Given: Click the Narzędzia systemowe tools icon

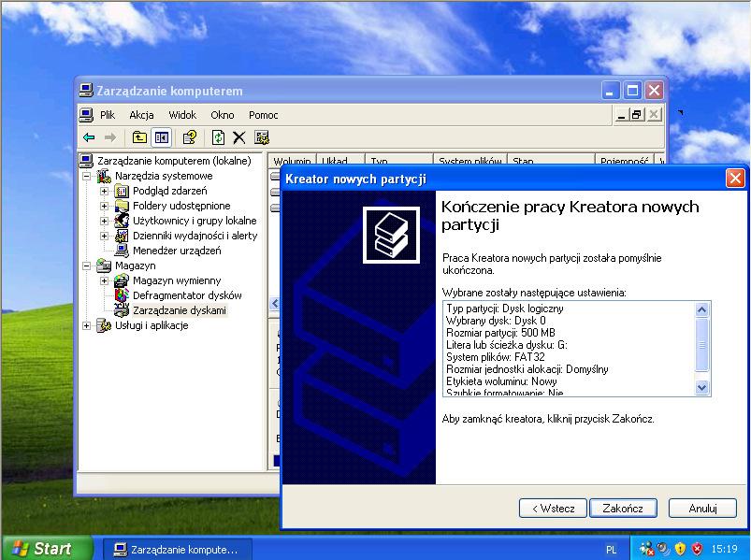Looking at the screenshot, I should click(104, 176).
